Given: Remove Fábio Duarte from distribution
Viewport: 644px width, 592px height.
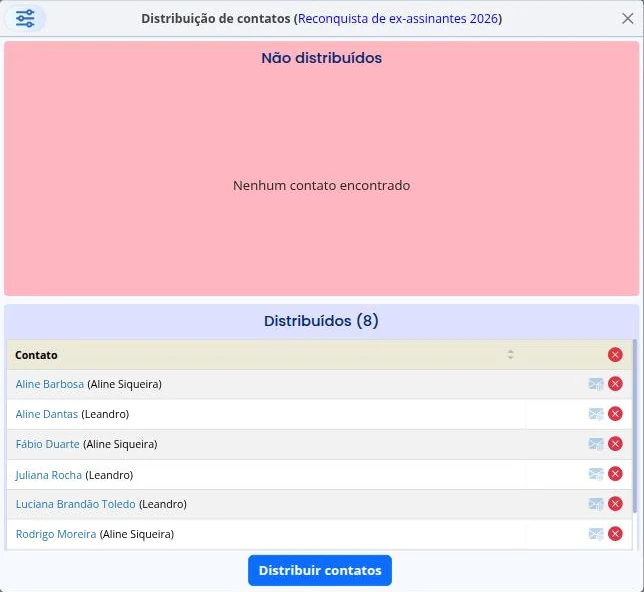Looking at the screenshot, I should (x=615, y=444).
